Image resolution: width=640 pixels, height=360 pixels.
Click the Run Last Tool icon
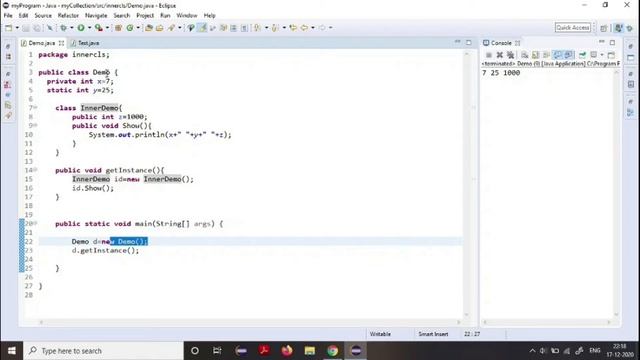point(98,28)
